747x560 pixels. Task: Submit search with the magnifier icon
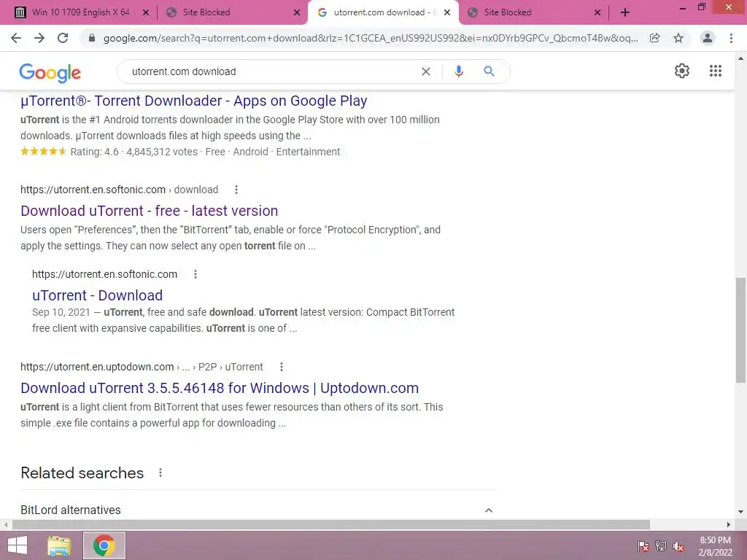[x=489, y=71]
